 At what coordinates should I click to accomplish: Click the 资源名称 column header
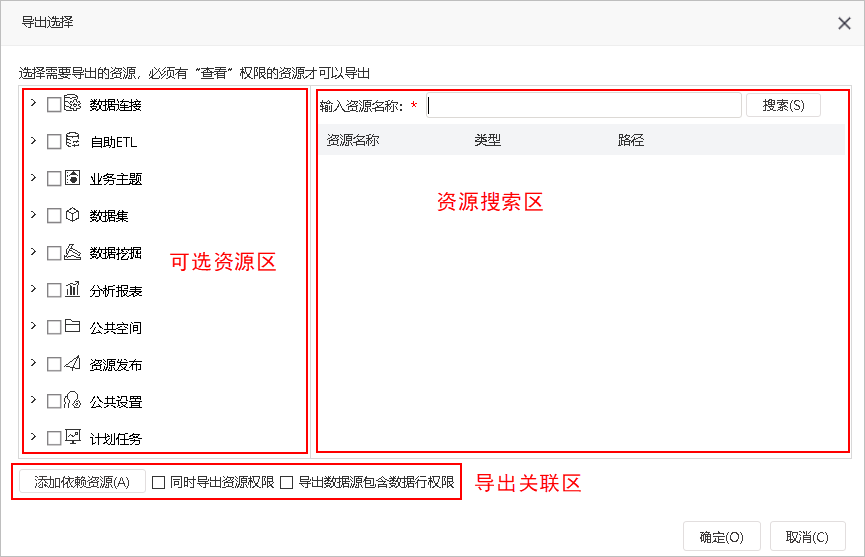click(353, 140)
